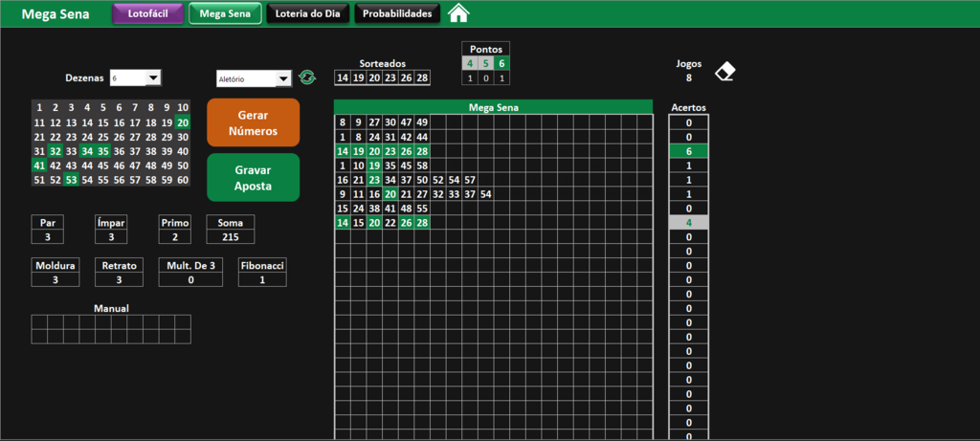Image resolution: width=980 pixels, height=441 pixels.
Task: Click the Moldura value box
Action: [x=56, y=280]
